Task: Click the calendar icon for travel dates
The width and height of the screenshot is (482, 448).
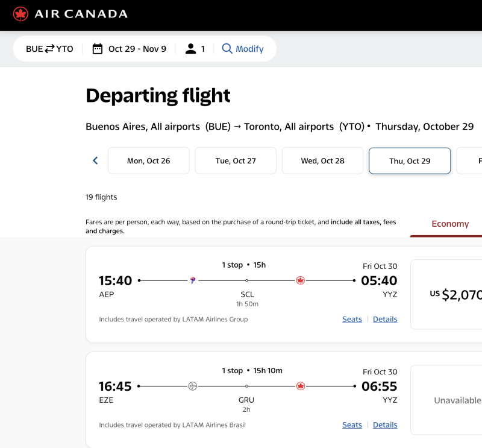Action: 98,49
